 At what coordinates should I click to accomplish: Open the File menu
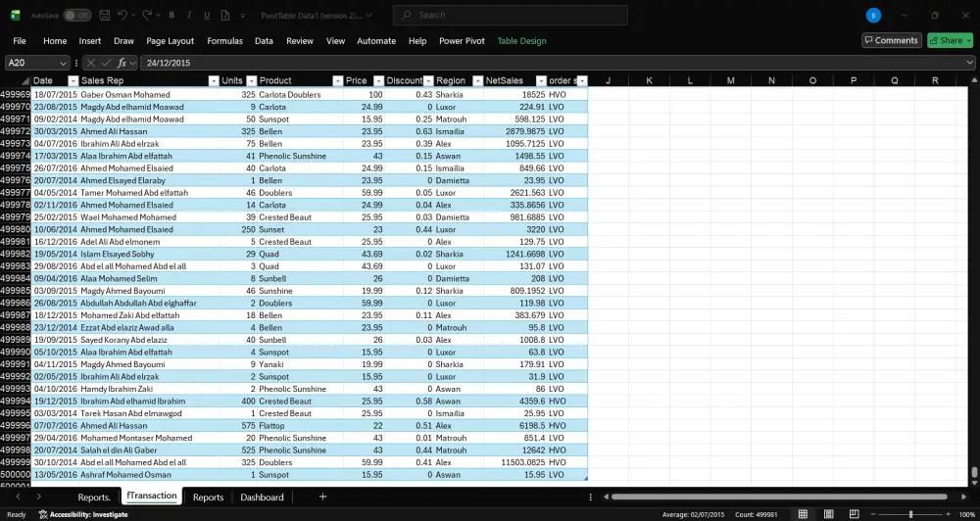[x=20, y=40]
